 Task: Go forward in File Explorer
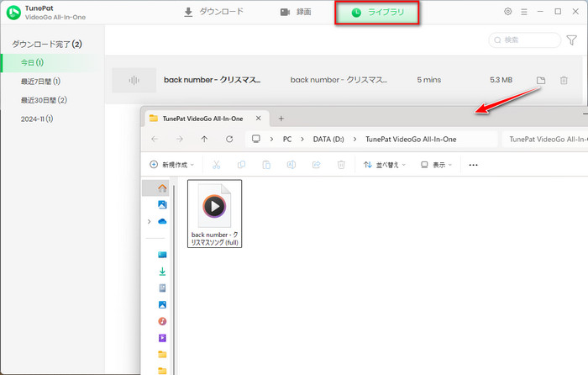(x=180, y=140)
